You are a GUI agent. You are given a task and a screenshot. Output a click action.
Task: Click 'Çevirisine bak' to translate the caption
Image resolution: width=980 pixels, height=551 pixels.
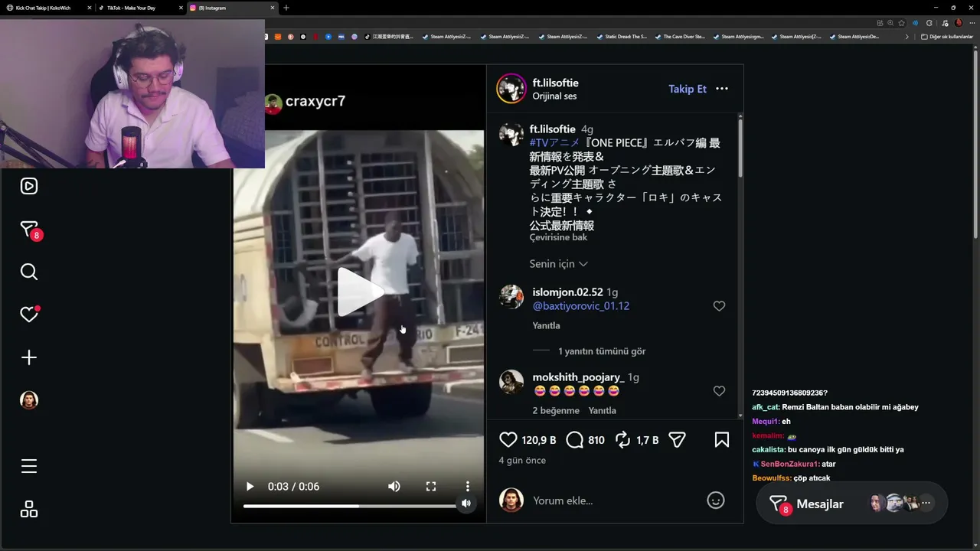(x=559, y=238)
